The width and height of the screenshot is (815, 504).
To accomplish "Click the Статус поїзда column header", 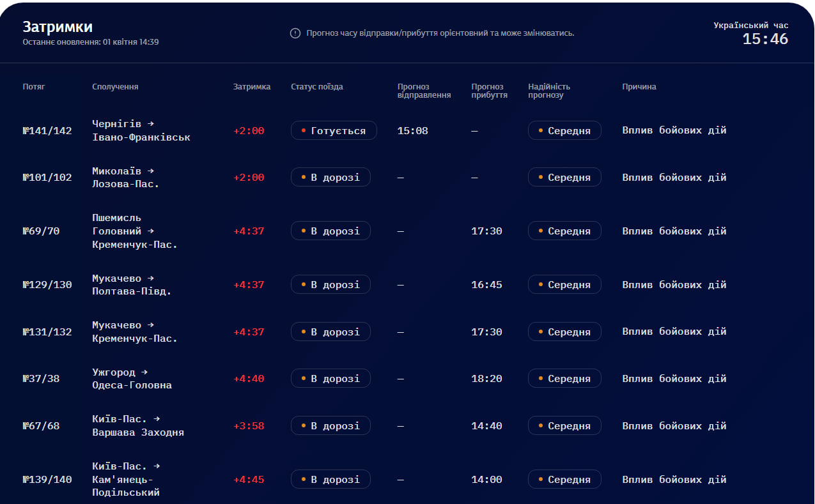I will [x=317, y=87].
